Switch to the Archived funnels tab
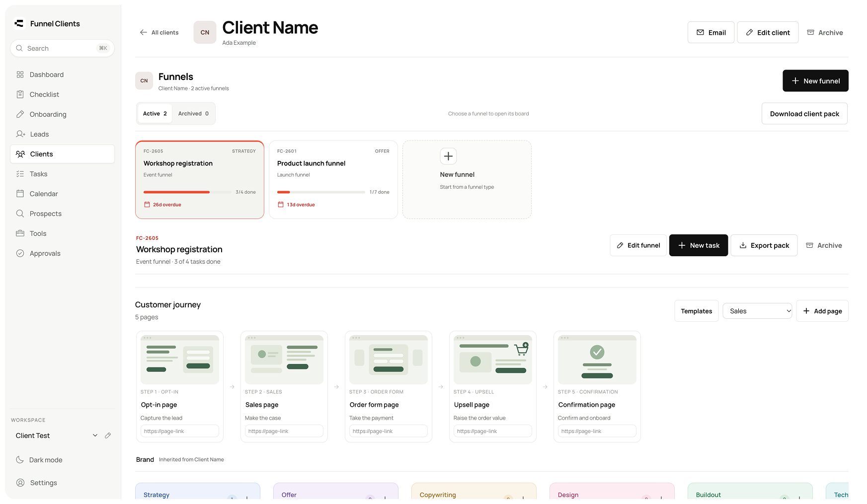This screenshot has width=867, height=504. (x=193, y=114)
